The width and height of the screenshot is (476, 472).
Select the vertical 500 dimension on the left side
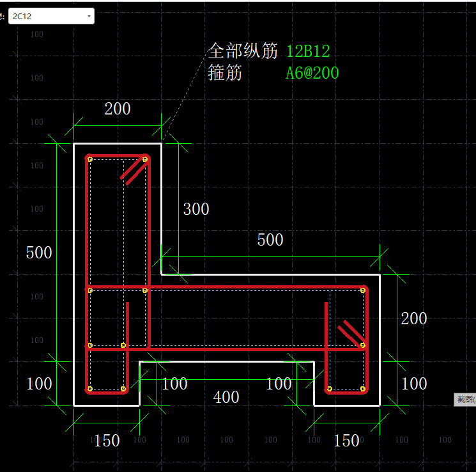[x=39, y=253]
